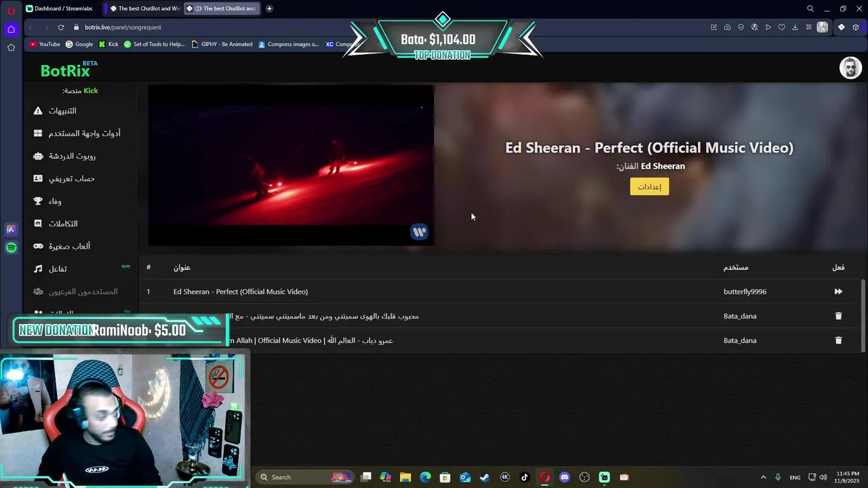Image resolution: width=868 pixels, height=488 pixels.
Task: Click the ENG language indicator
Action: click(795, 477)
